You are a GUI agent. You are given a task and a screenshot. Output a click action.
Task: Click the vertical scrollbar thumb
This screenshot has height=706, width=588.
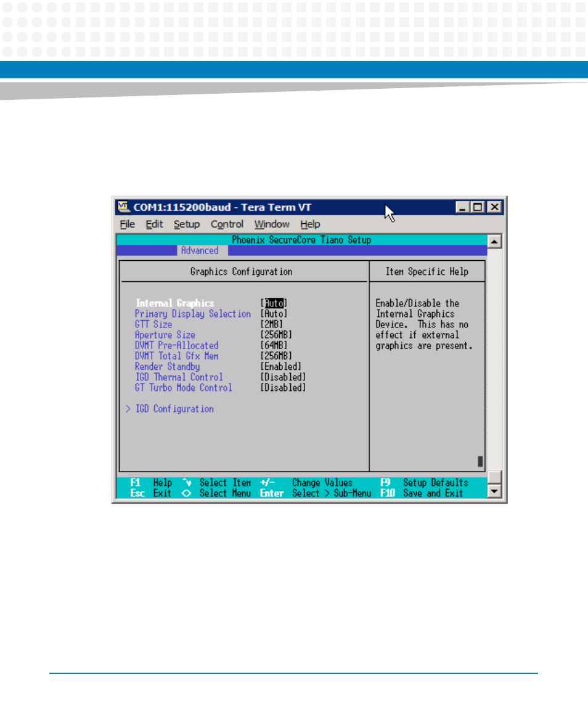click(x=494, y=477)
